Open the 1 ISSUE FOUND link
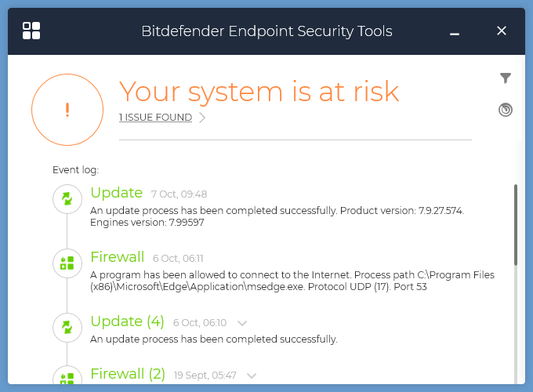Screen dimensions: 533x392 [x=155, y=118]
